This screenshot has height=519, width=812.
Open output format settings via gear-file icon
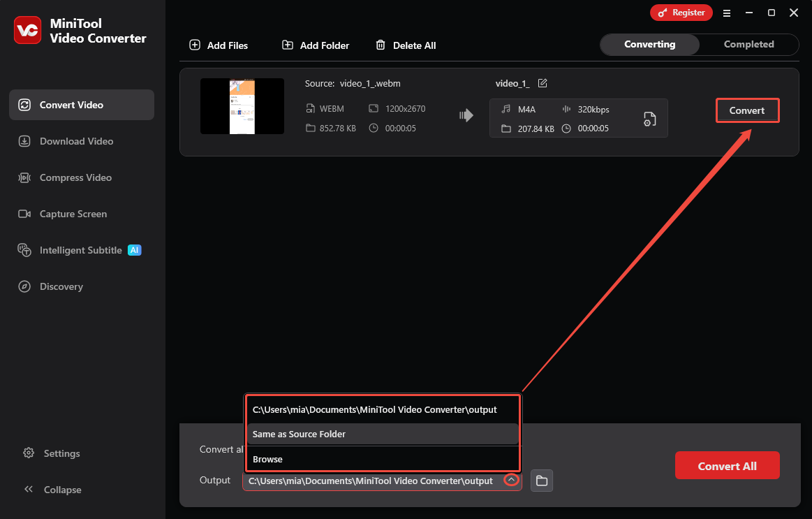point(649,119)
